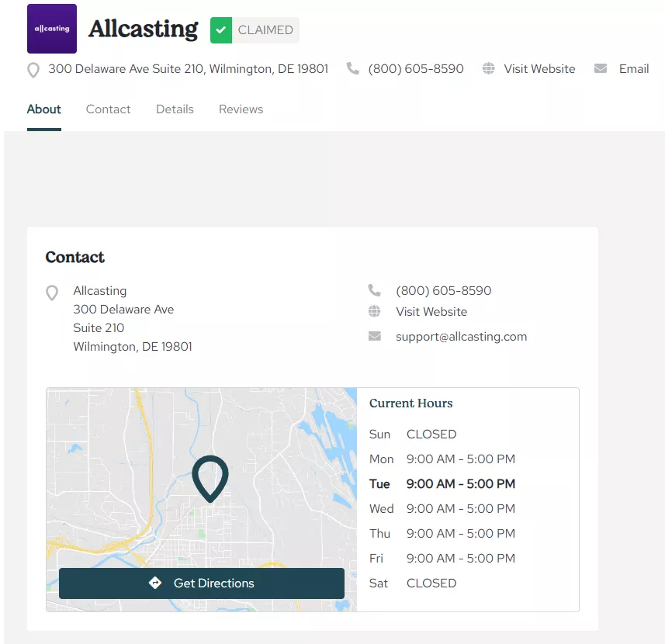Click the header phone icon

pyautogui.click(x=353, y=68)
